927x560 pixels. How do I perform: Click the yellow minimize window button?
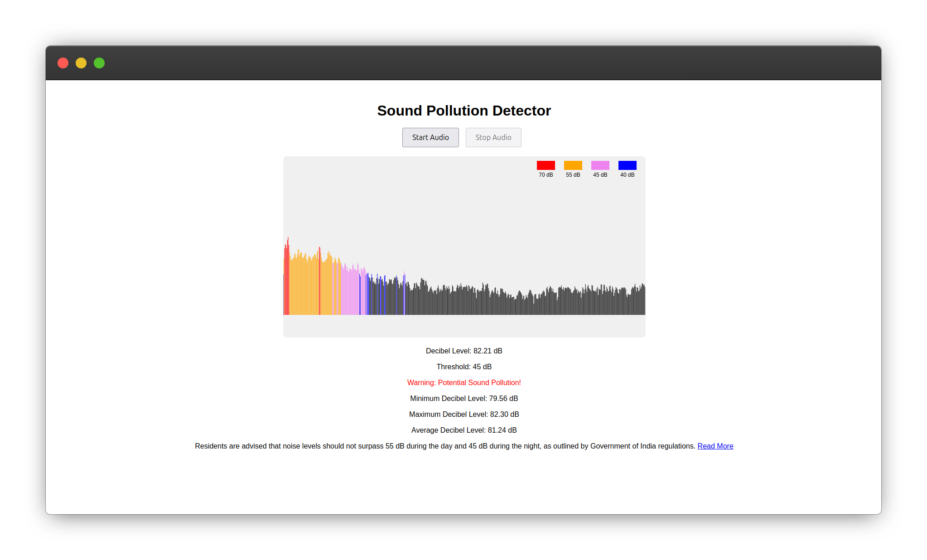pyautogui.click(x=81, y=63)
